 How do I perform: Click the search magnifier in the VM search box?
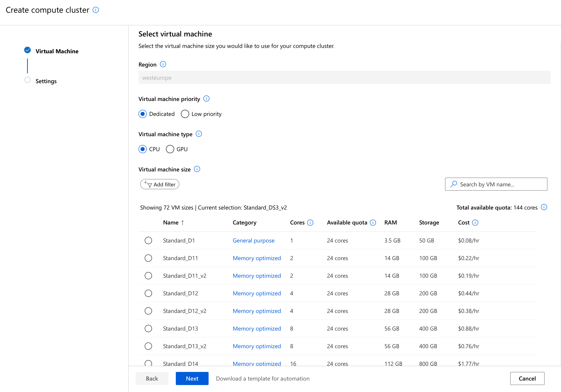(454, 184)
